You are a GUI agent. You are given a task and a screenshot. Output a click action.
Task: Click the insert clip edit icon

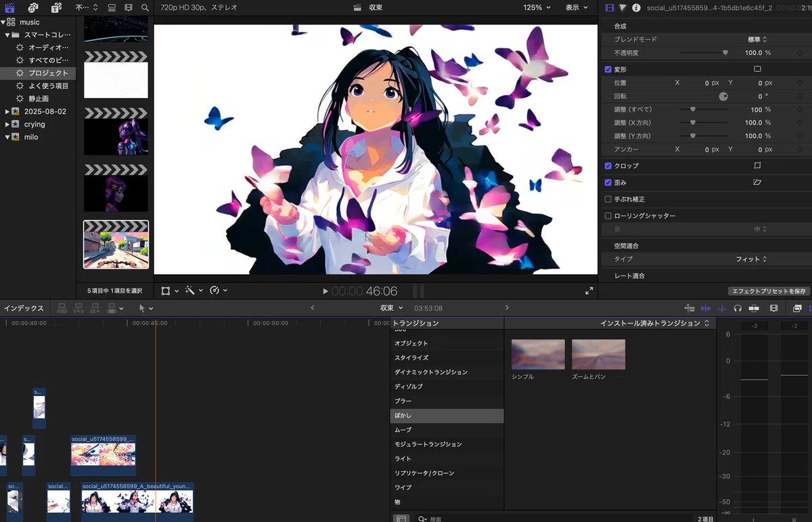click(78, 308)
